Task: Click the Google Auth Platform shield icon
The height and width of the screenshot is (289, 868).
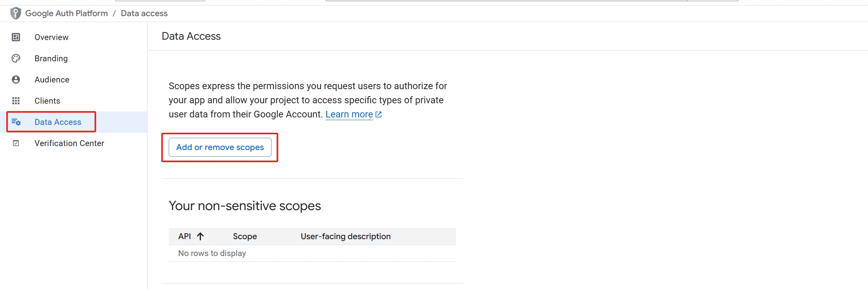Action: pos(15,13)
